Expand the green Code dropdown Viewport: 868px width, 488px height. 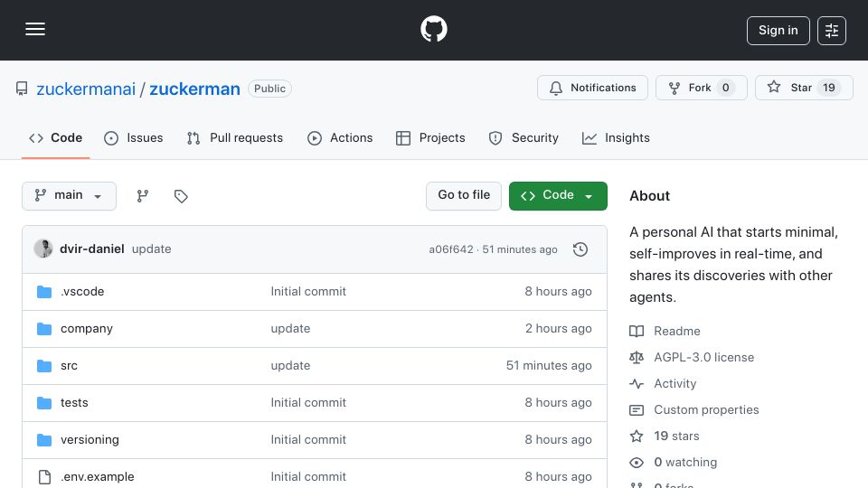(x=558, y=196)
